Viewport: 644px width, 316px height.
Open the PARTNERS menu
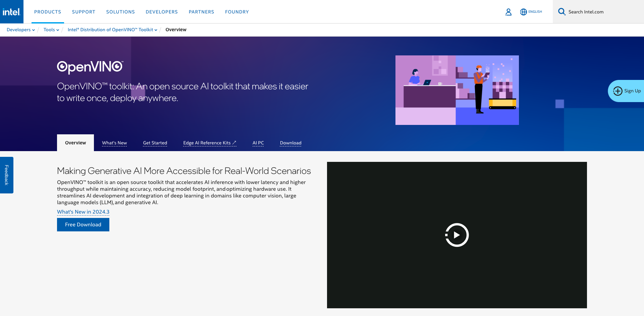click(x=202, y=12)
